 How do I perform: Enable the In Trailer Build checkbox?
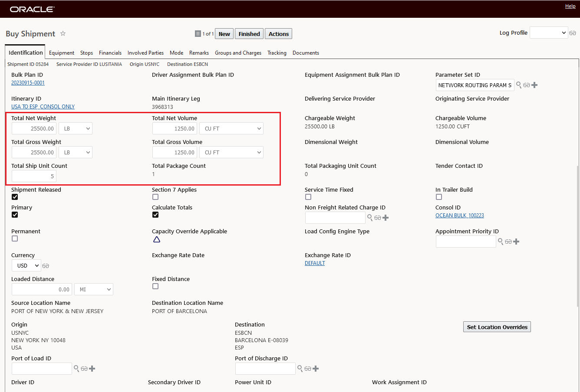(x=439, y=197)
